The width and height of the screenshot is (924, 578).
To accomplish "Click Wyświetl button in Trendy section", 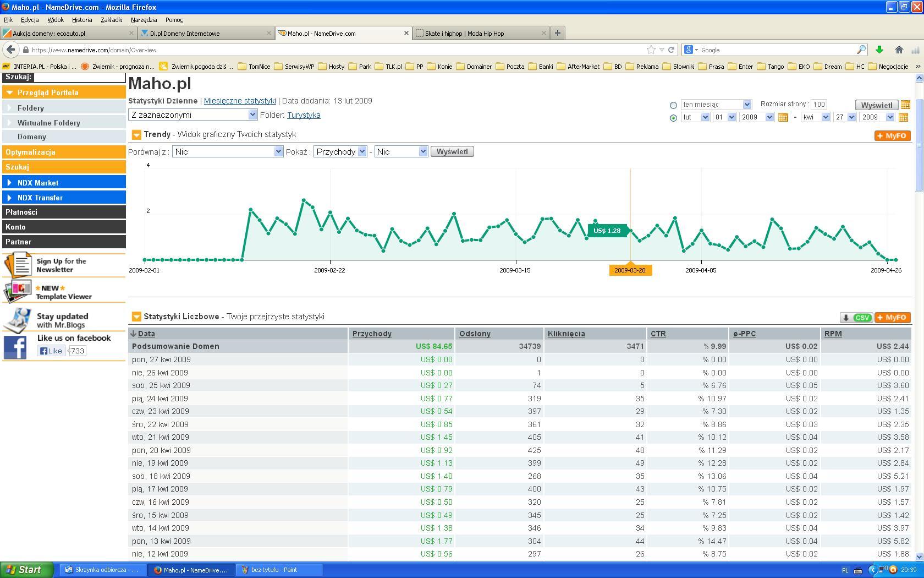I will click(x=452, y=151).
